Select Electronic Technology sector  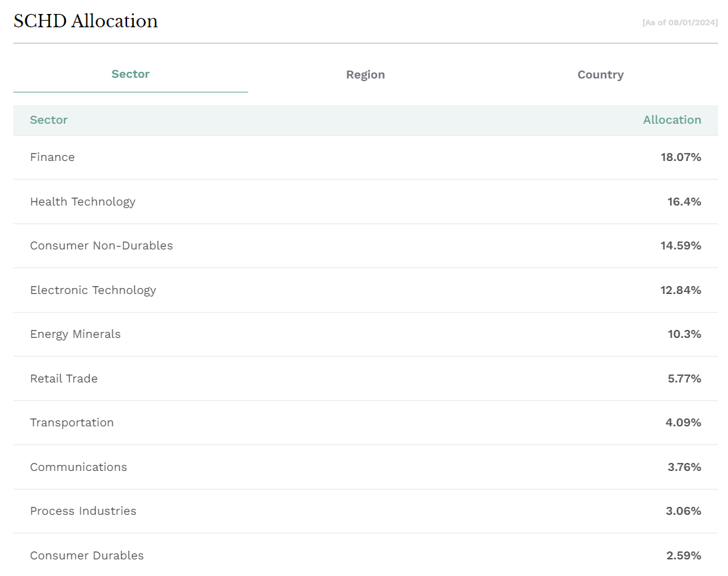[x=365, y=290]
